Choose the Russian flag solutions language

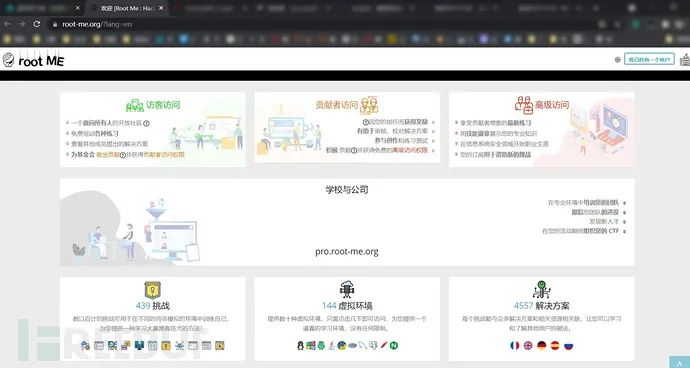[x=569, y=346]
